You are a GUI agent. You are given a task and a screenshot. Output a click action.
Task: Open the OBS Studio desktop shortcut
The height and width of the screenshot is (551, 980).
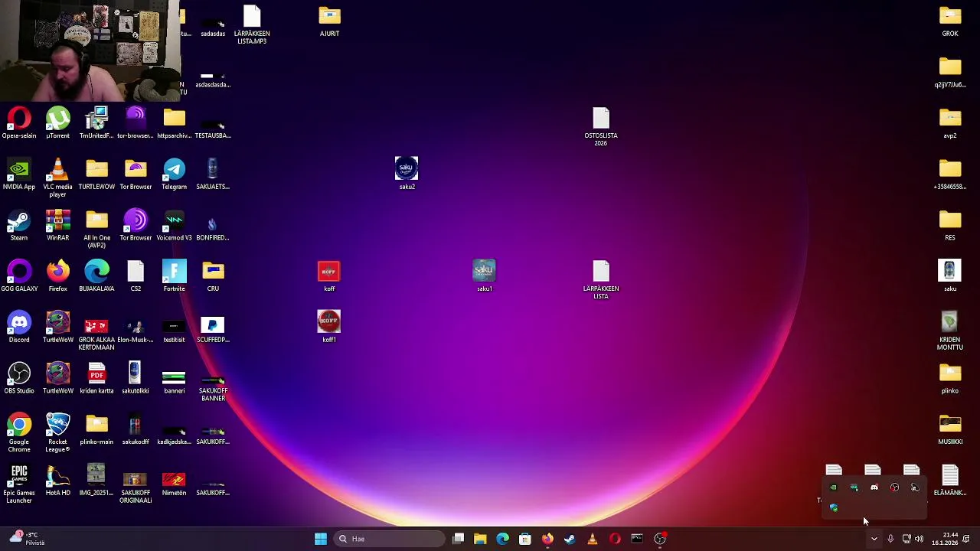tap(19, 379)
